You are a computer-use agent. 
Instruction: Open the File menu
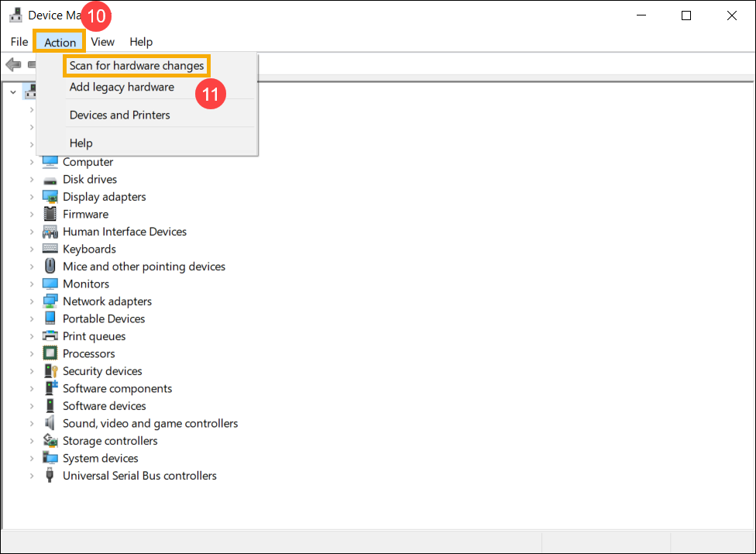point(19,42)
